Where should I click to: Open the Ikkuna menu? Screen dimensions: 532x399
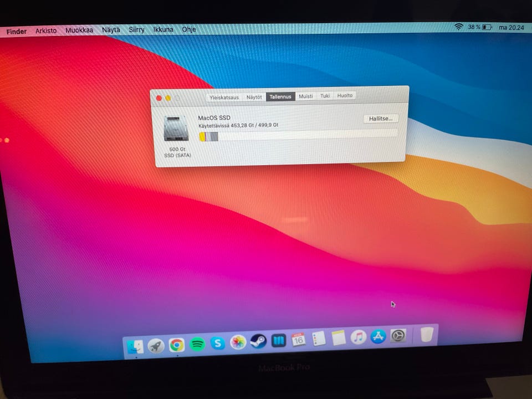tap(163, 29)
